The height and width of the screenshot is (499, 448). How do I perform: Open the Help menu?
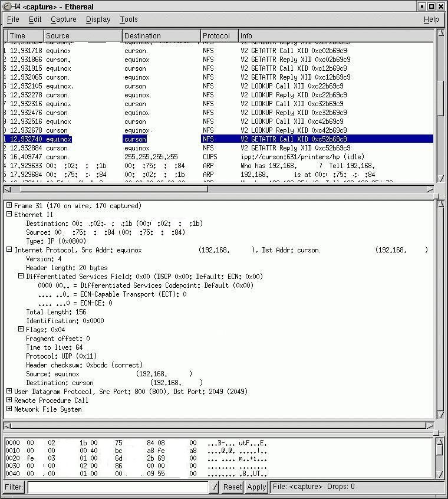431,19
